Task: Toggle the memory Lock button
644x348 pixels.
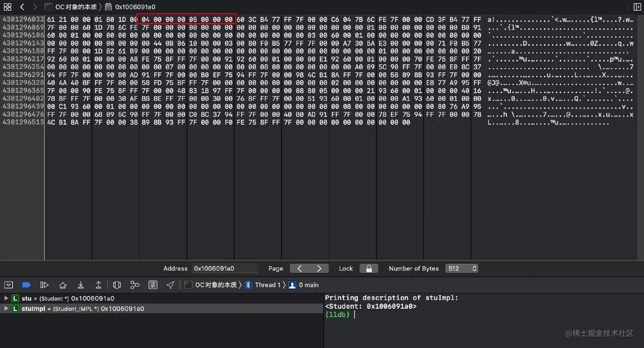Action: (x=369, y=268)
